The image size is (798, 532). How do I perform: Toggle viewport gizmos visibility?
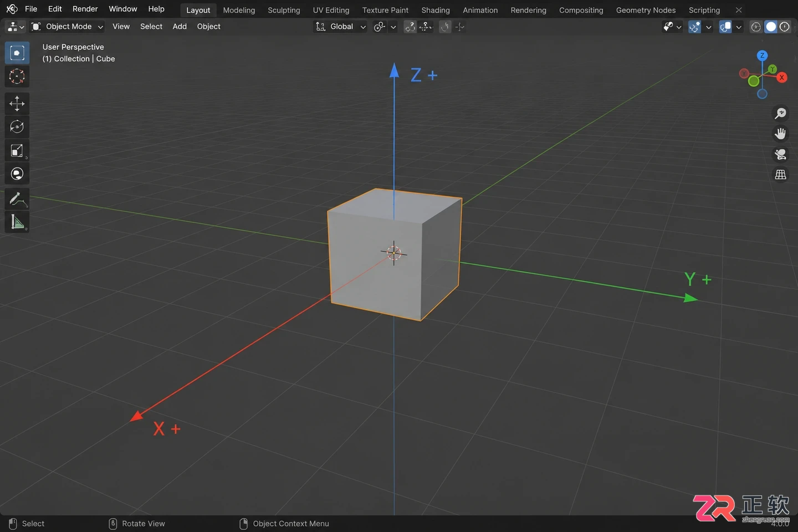[694, 27]
